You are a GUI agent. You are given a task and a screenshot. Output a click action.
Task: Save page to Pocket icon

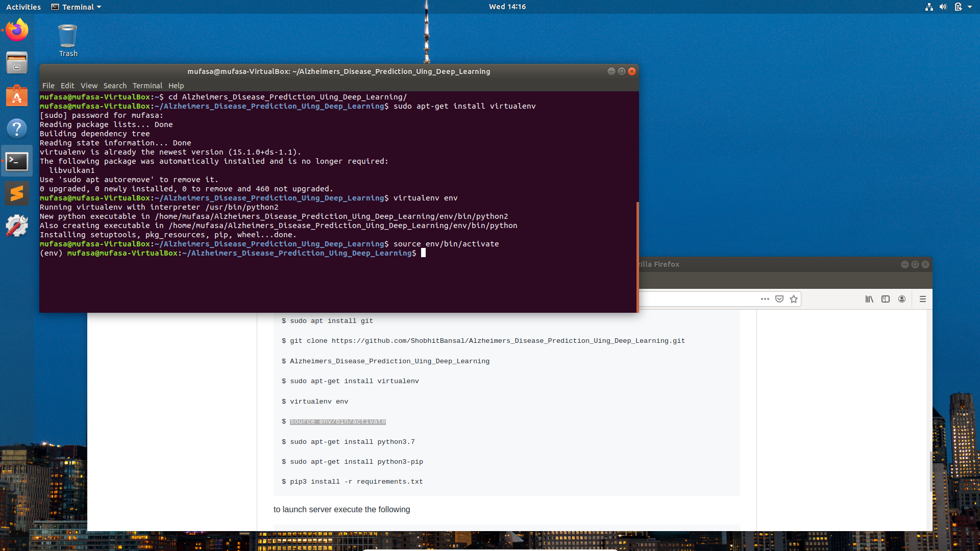(x=779, y=299)
